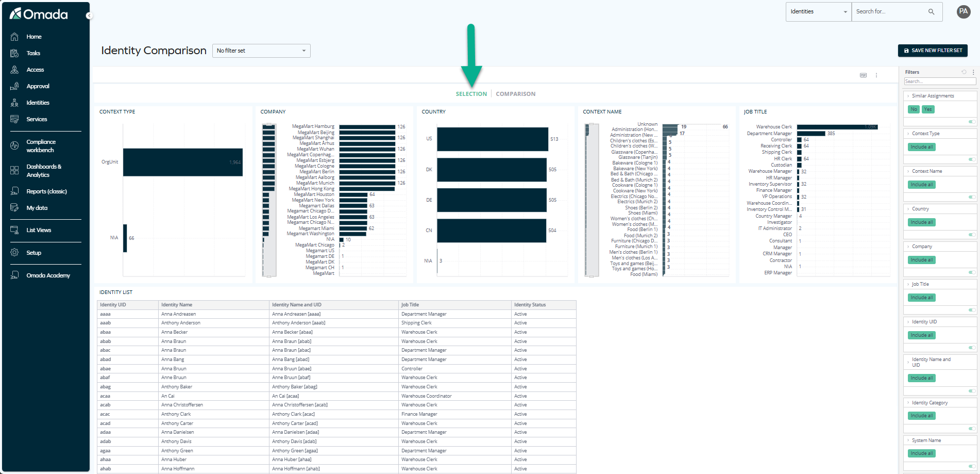
Task: Click the Job Title column header
Action: point(455,305)
